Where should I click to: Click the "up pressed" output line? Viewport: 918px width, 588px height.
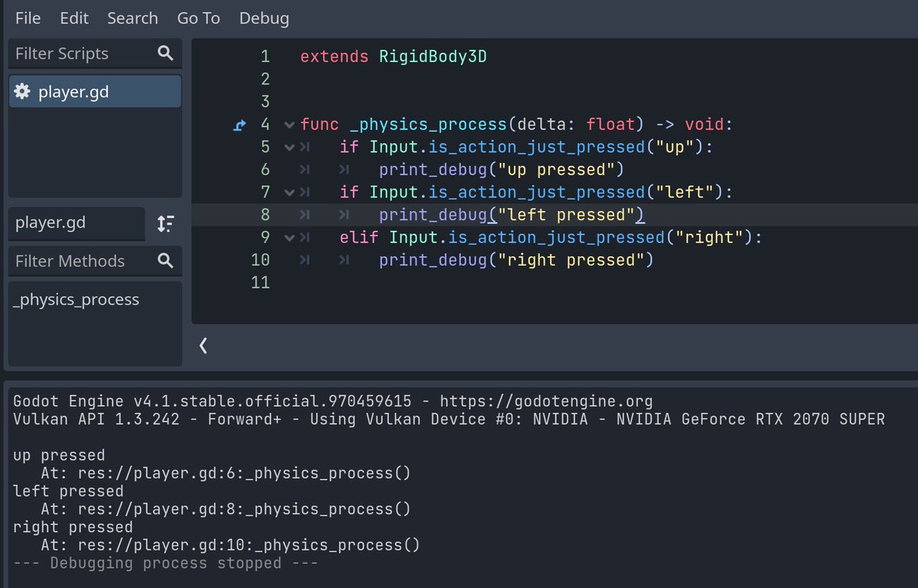pos(59,456)
